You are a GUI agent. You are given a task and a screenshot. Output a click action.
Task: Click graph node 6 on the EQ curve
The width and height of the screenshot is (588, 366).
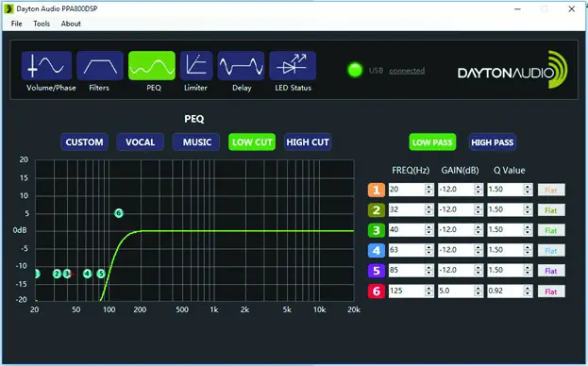coord(119,213)
